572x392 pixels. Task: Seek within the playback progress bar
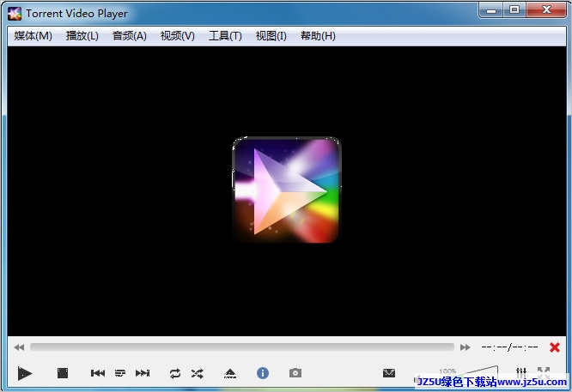click(x=242, y=347)
